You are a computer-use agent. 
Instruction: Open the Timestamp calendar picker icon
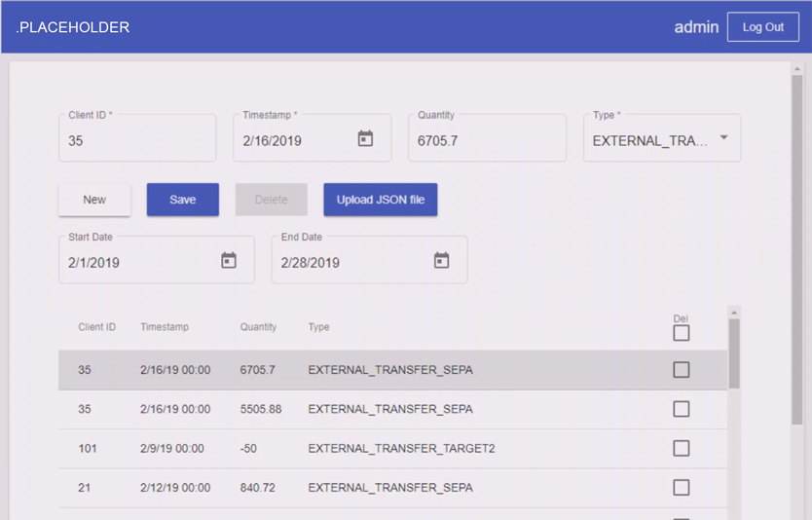click(x=365, y=139)
